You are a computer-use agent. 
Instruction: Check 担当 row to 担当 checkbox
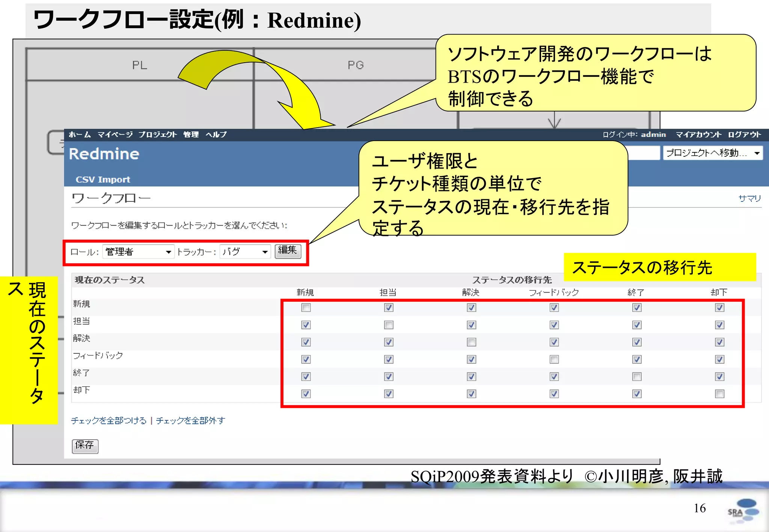[x=389, y=325]
